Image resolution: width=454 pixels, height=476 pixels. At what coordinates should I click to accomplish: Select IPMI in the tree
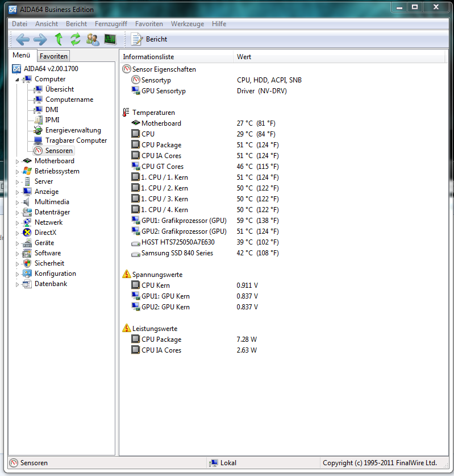(x=52, y=120)
